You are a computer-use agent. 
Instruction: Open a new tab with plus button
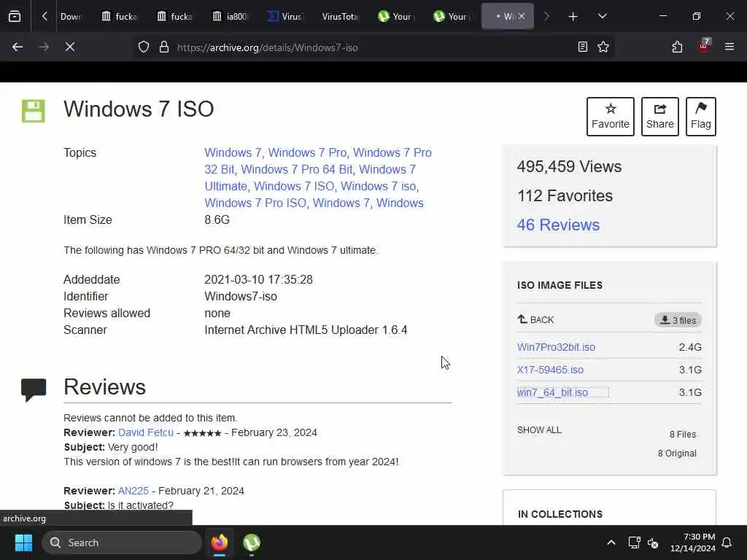[573, 17]
